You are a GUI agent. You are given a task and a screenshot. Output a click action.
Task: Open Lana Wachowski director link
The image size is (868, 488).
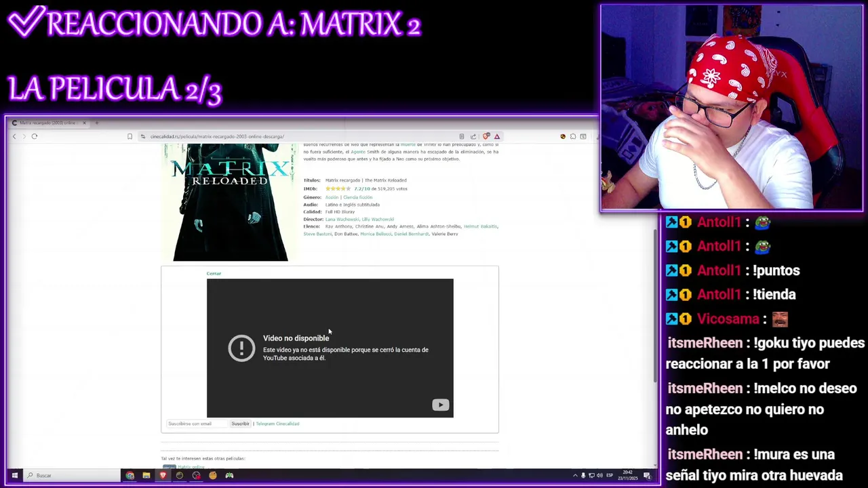click(342, 219)
